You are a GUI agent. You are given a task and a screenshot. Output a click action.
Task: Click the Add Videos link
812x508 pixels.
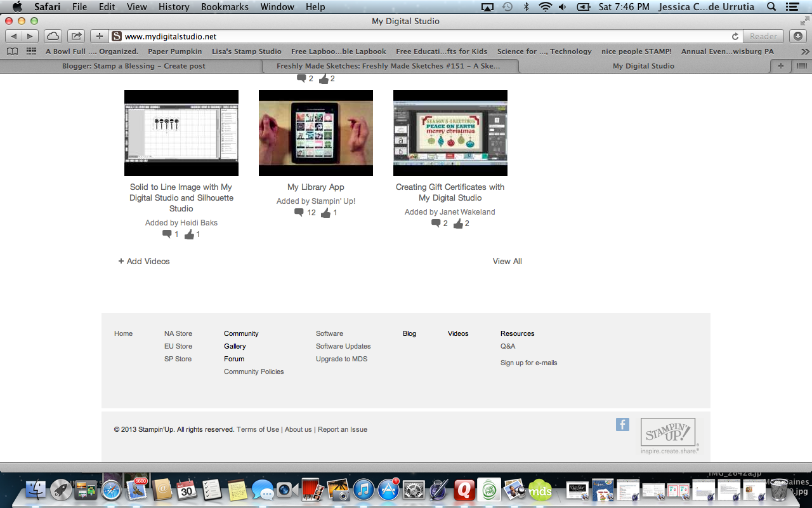click(x=144, y=261)
